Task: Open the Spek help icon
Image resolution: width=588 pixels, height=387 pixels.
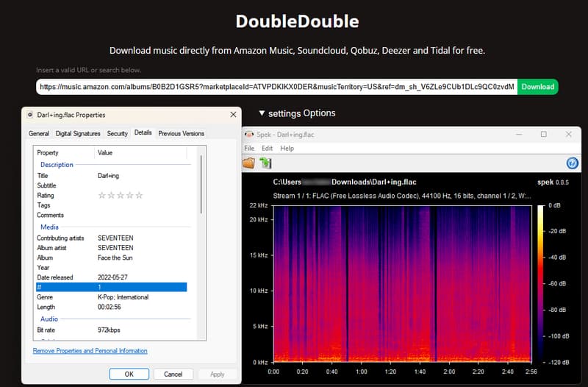Action: (x=572, y=163)
